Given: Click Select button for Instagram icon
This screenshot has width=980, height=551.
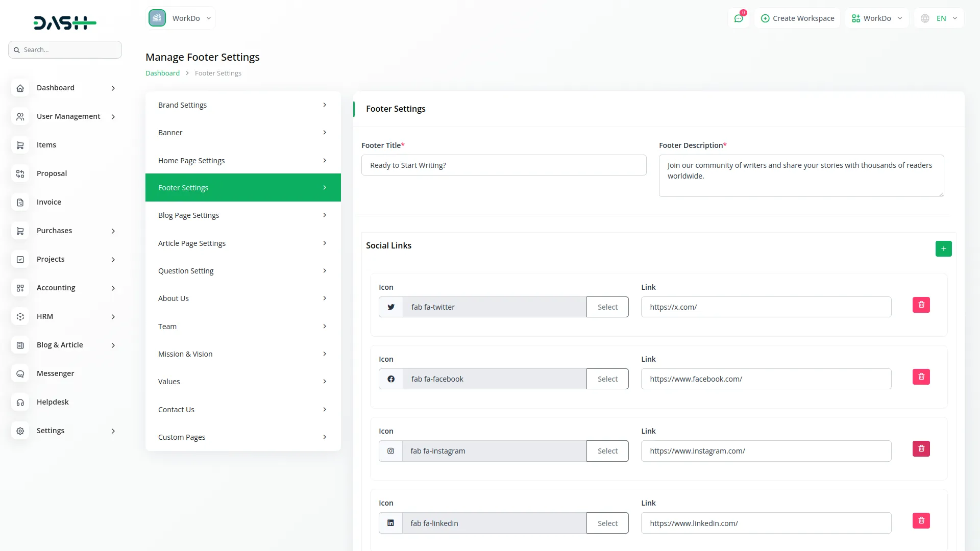Looking at the screenshot, I should (x=607, y=451).
